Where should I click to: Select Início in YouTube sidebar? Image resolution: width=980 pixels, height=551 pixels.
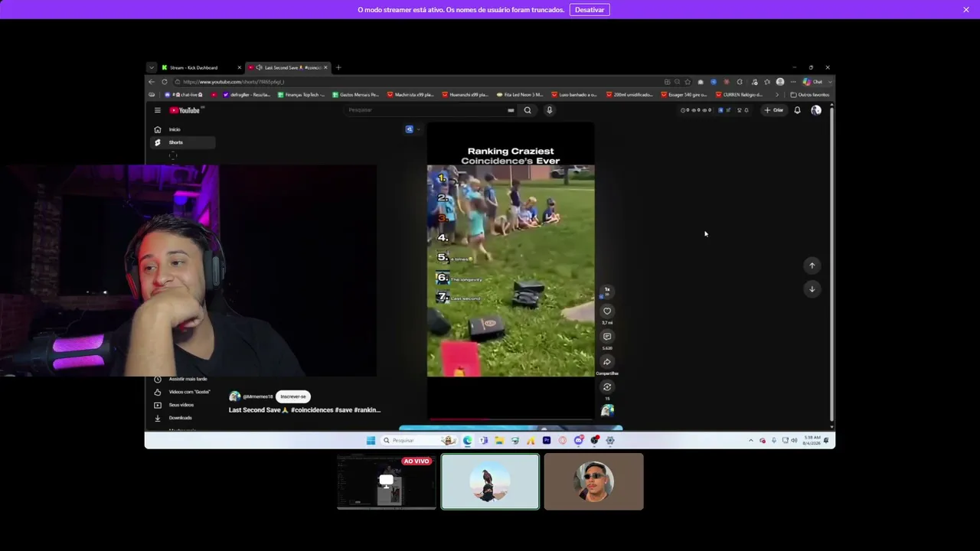(181, 129)
